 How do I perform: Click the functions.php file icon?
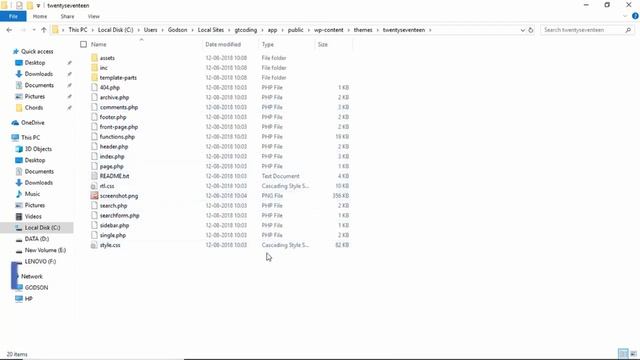[94, 137]
